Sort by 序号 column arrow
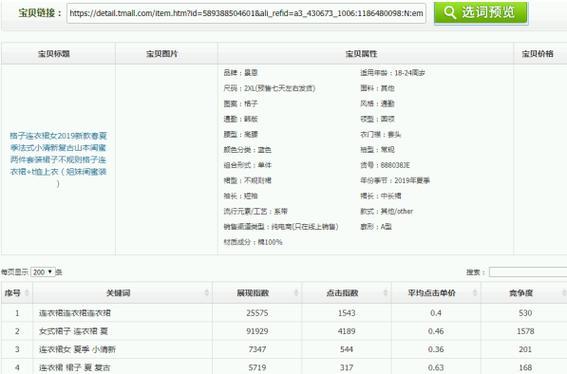The height and width of the screenshot is (374, 567). 26,293
